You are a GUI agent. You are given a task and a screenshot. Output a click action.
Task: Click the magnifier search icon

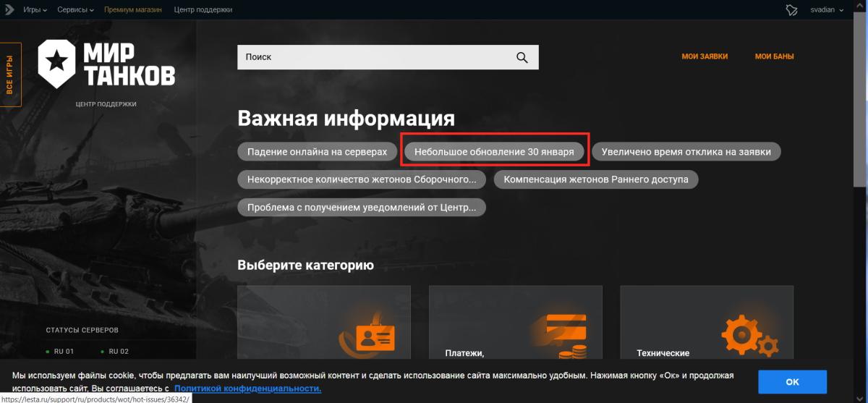tap(522, 57)
